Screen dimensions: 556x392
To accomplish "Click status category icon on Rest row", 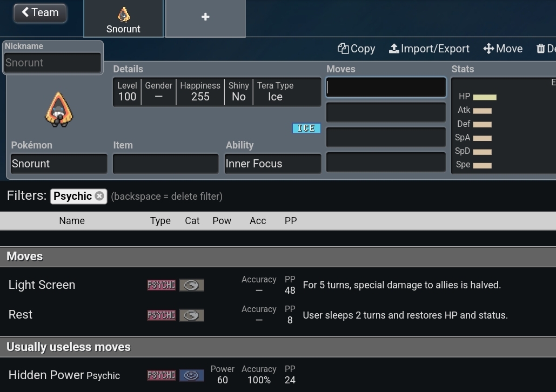I will pos(191,315).
